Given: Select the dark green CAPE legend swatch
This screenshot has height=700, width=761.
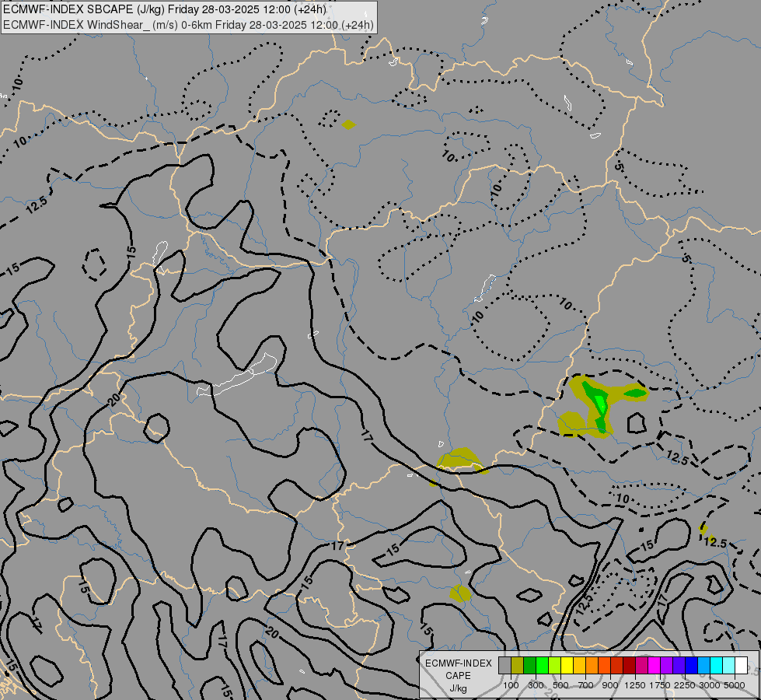Looking at the screenshot, I should (529, 665).
